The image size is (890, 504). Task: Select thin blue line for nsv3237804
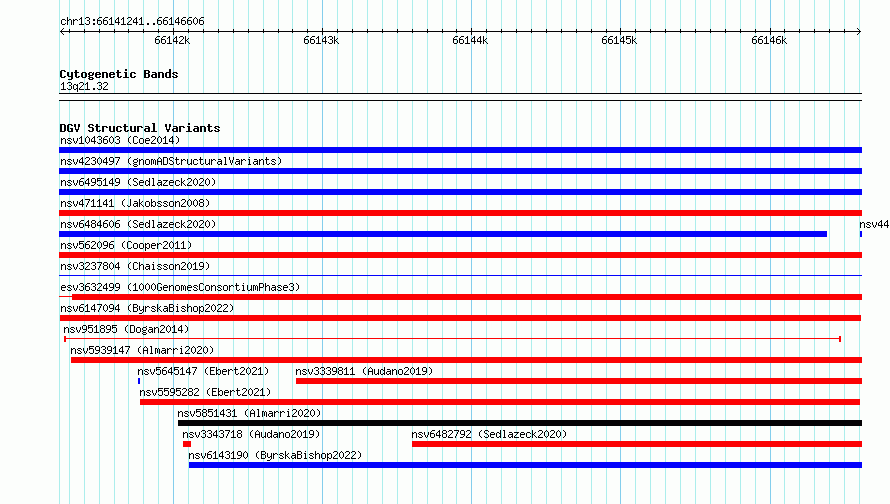pos(460,276)
